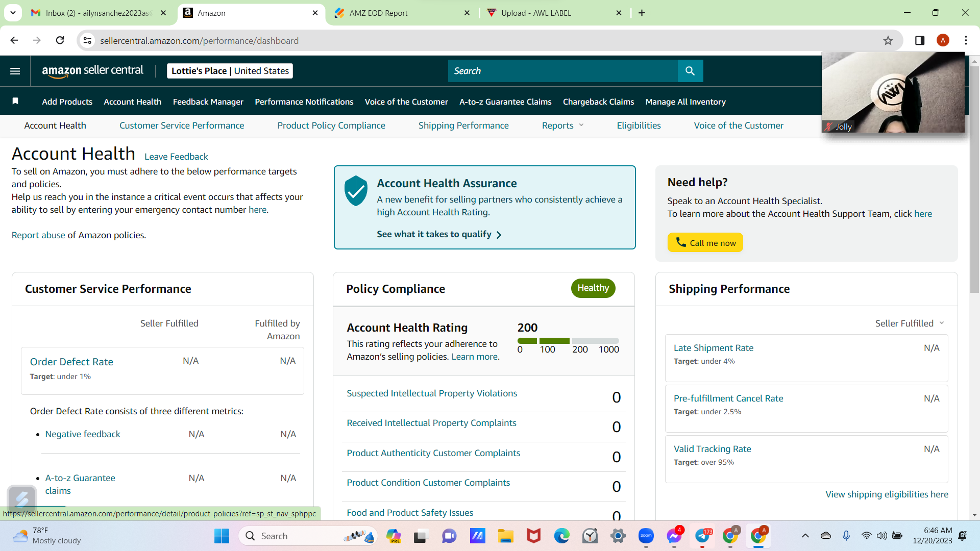Select the Account Health sub-tab
The image size is (980, 551).
(x=55, y=126)
